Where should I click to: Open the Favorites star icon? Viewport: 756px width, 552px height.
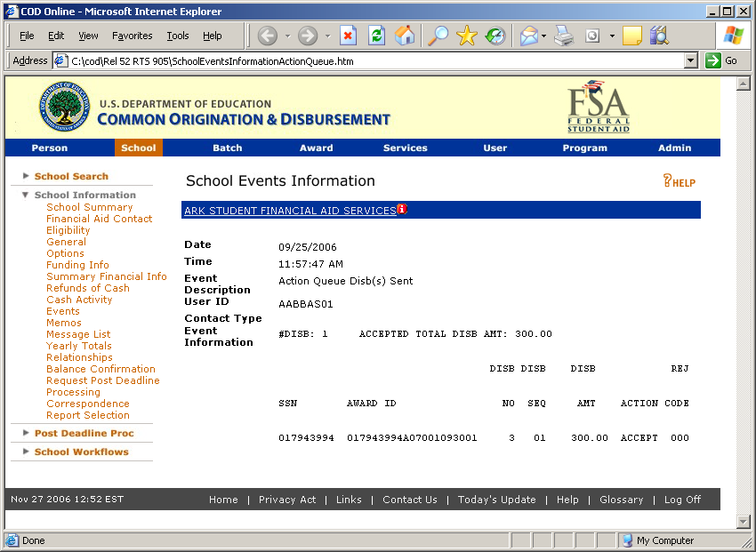point(466,36)
